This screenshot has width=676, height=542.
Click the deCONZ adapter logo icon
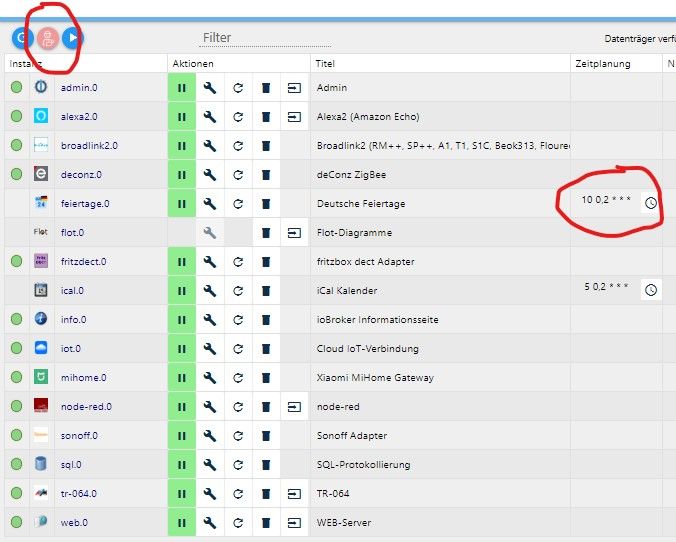tap(41, 174)
